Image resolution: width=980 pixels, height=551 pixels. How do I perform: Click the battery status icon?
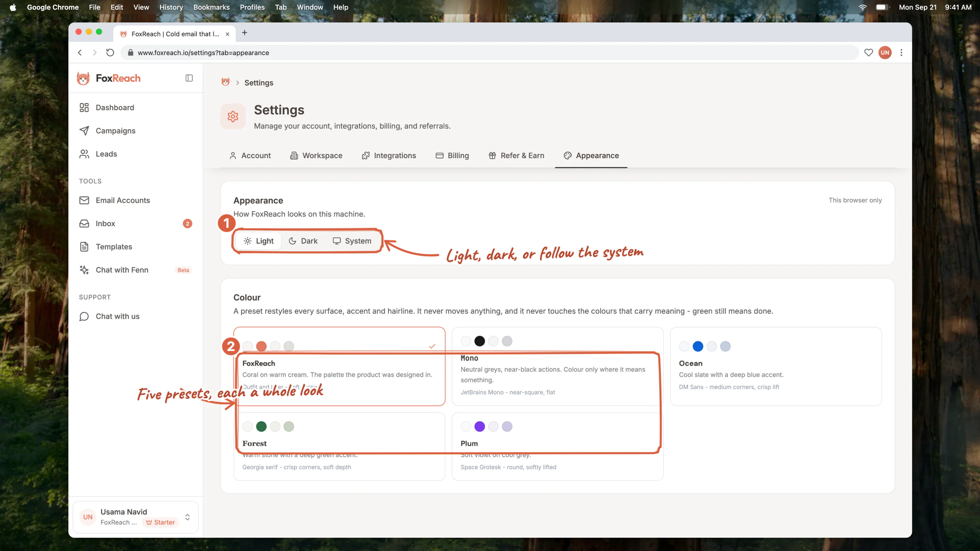click(x=882, y=7)
